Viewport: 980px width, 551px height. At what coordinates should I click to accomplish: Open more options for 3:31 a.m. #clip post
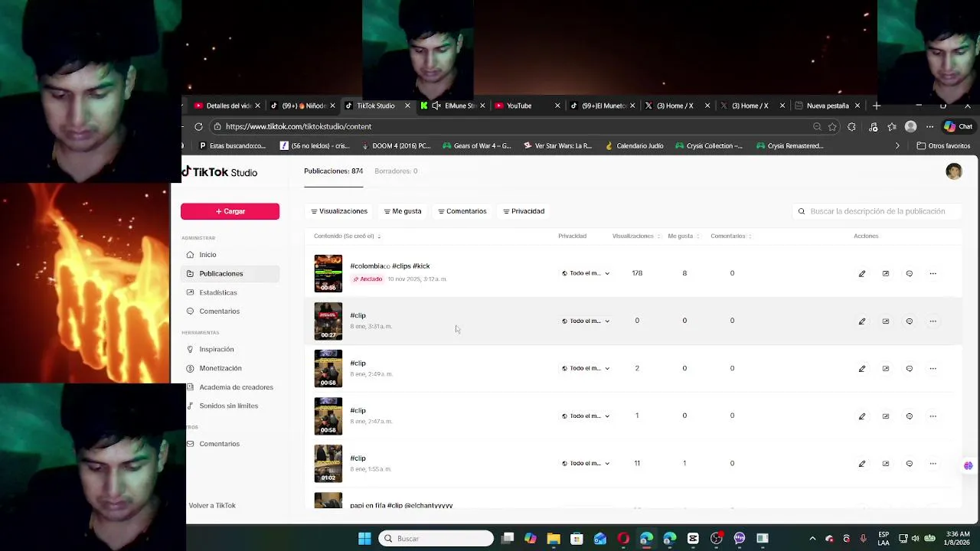[933, 321]
